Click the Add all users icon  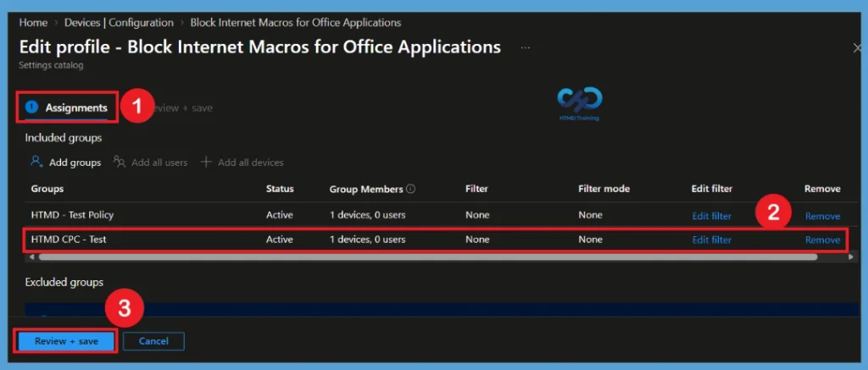119,162
